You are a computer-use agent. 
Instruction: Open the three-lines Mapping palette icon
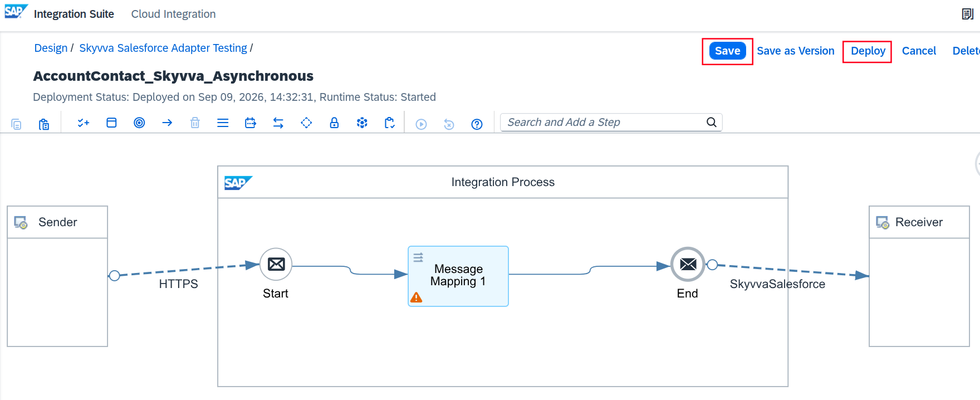point(223,123)
